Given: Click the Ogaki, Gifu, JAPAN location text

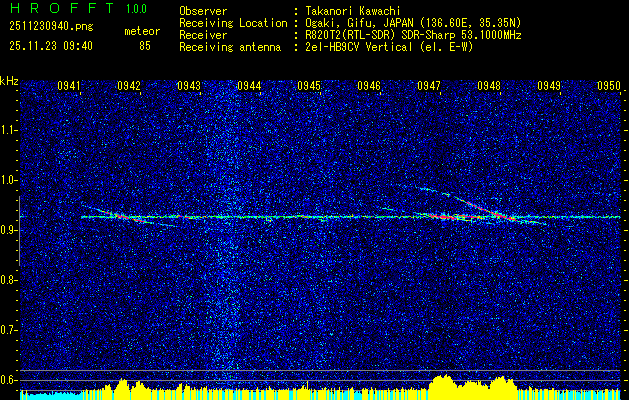Looking at the screenshot, I should click(413, 23).
